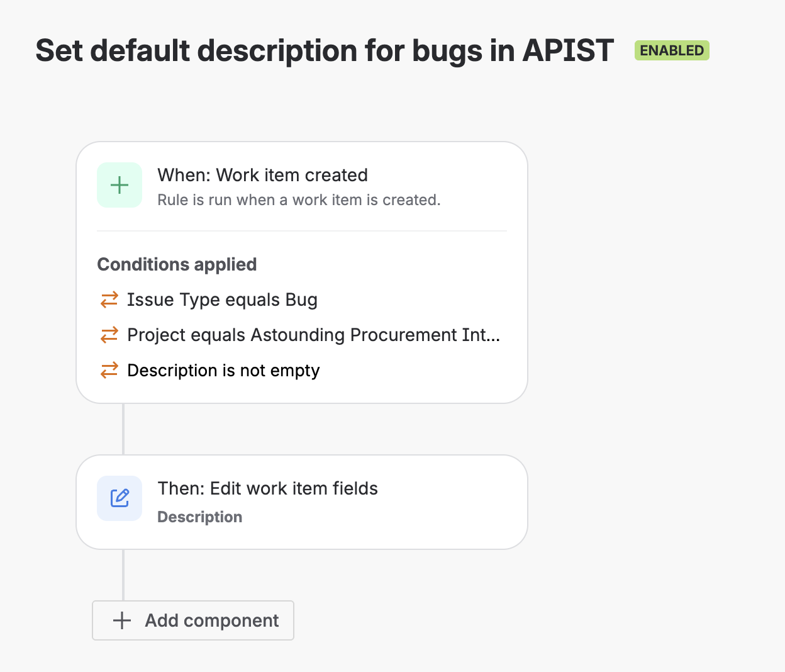Viewport: 785px width, 672px height.
Task: Click the plus icon in Add component
Action: [x=120, y=620]
